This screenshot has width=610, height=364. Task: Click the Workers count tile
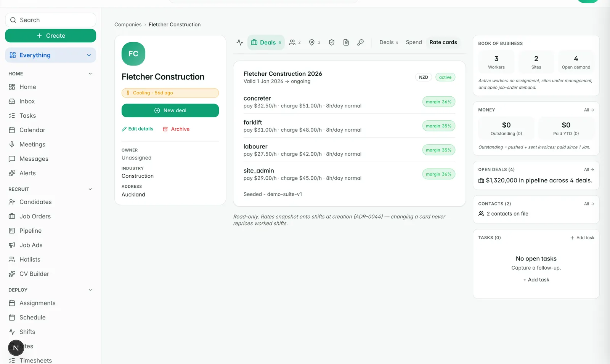[x=496, y=62]
